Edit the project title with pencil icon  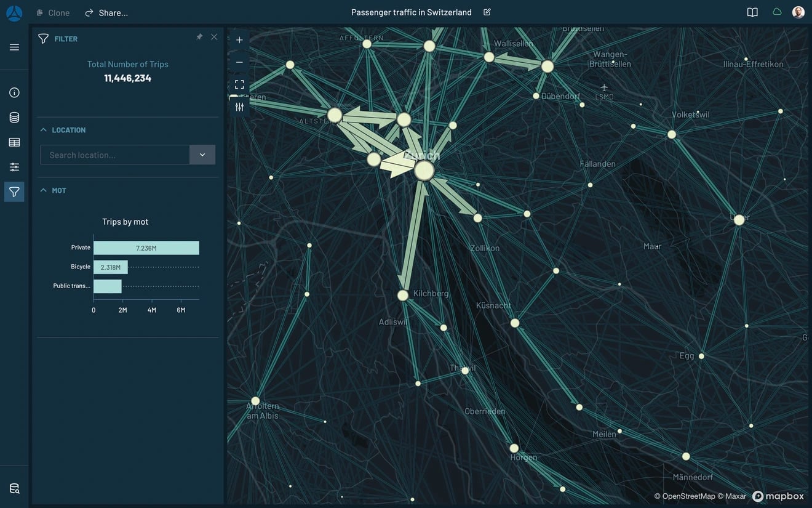click(x=487, y=12)
